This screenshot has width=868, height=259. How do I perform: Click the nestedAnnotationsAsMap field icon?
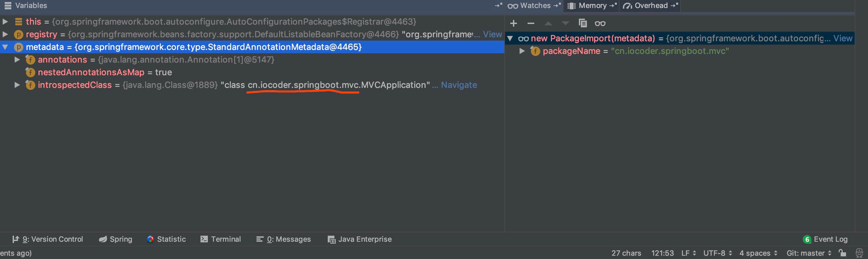pyautogui.click(x=30, y=73)
